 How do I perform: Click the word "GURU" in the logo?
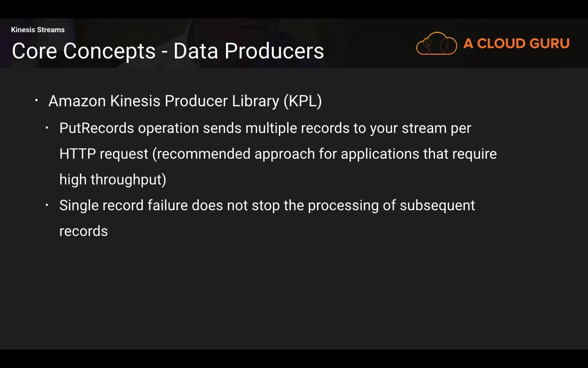click(x=549, y=44)
